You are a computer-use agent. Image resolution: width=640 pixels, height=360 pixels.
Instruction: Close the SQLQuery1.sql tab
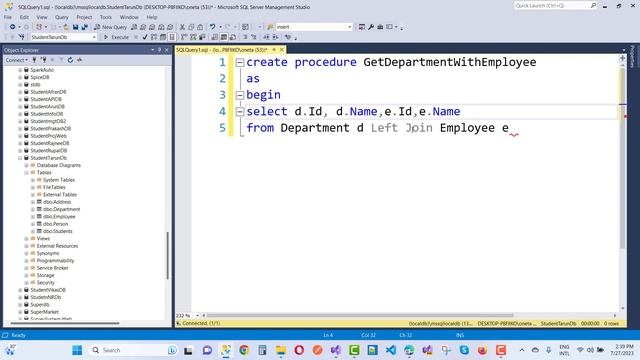click(x=282, y=50)
